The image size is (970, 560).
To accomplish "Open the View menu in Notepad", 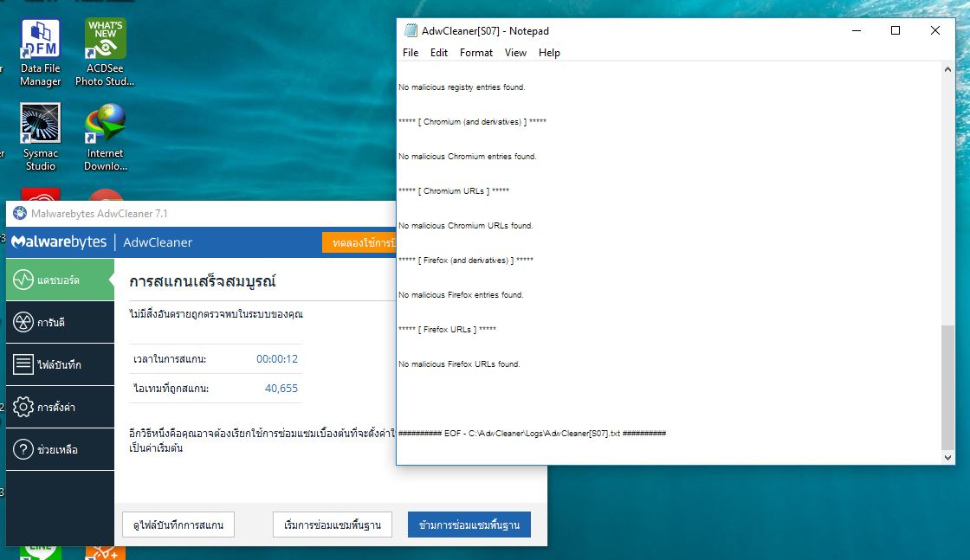I will tap(515, 53).
